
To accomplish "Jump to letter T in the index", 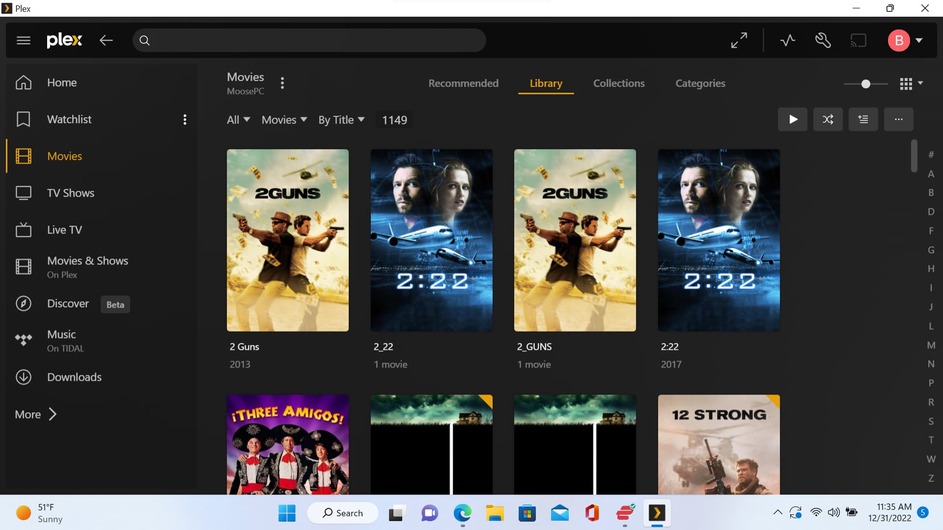I will click(x=931, y=440).
